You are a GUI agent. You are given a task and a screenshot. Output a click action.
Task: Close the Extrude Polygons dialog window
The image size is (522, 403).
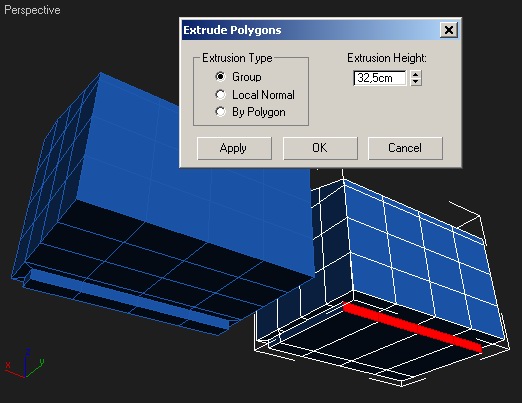tap(449, 30)
